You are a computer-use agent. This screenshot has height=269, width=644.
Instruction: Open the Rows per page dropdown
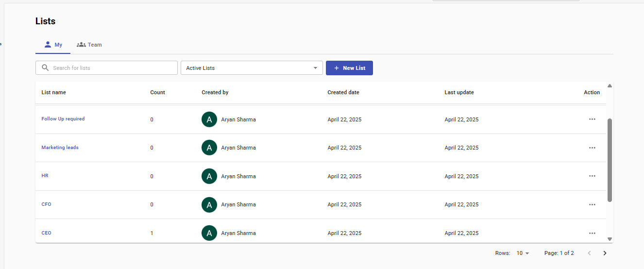[x=523, y=253]
